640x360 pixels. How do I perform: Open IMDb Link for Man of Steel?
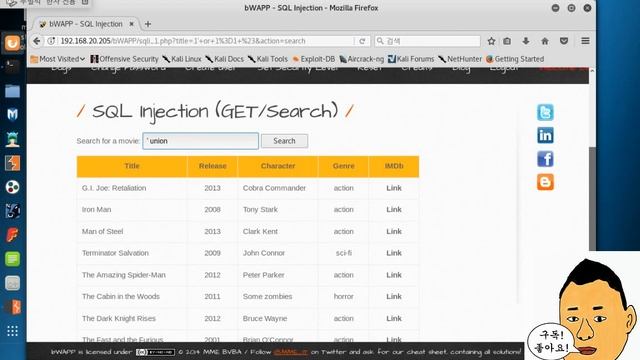394,231
